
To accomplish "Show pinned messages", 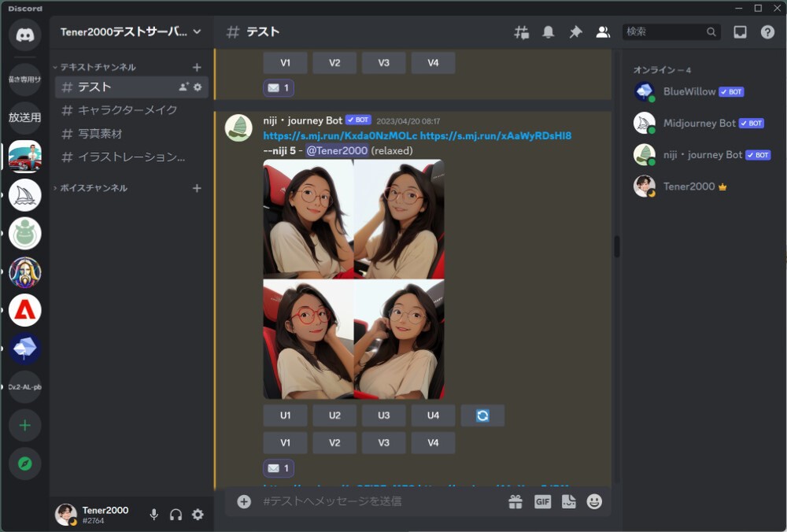I will pyautogui.click(x=575, y=32).
